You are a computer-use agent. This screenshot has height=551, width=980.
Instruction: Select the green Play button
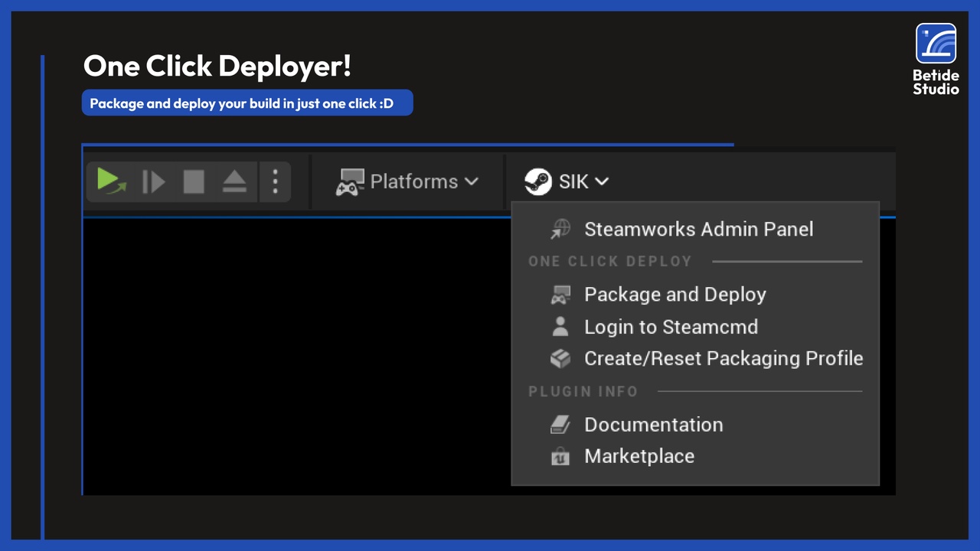[111, 181]
